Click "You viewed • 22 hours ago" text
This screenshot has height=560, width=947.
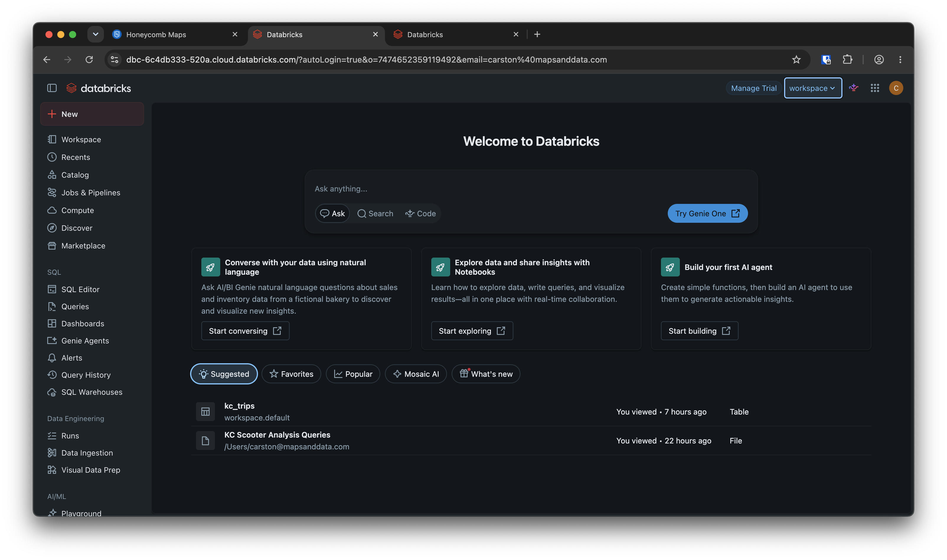[664, 441]
